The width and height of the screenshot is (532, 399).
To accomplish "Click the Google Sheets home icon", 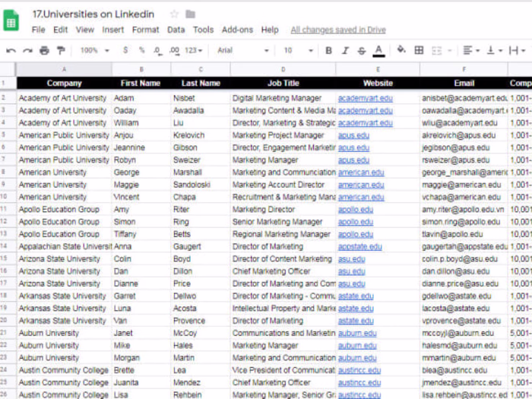I will click(11, 21).
